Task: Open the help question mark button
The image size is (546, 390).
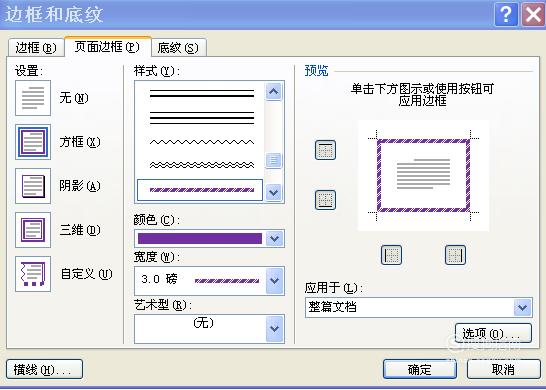Action: click(x=506, y=15)
